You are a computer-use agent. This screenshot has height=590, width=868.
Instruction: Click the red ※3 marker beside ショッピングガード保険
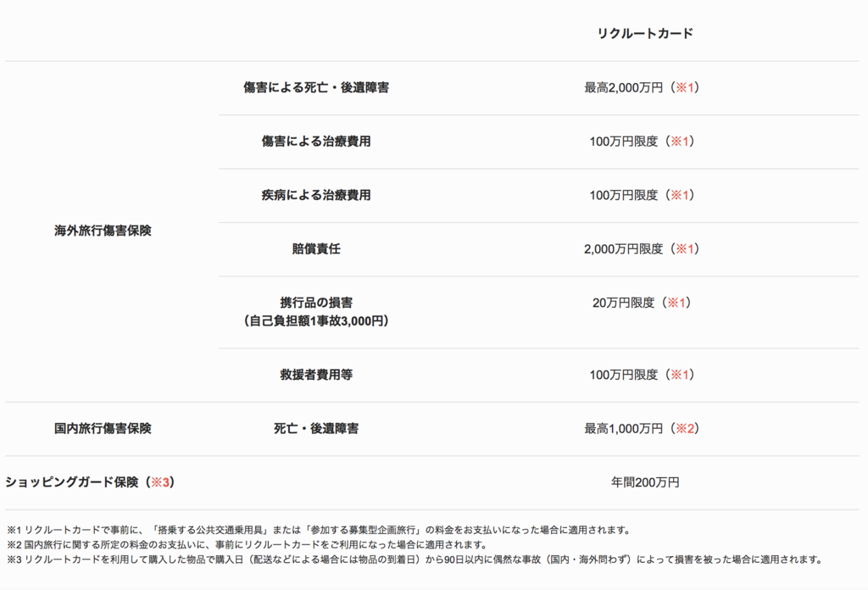tap(160, 482)
